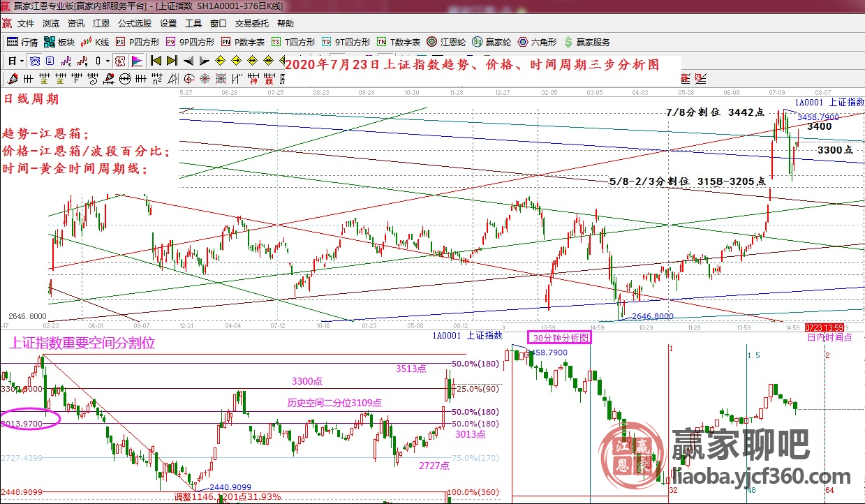This screenshot has width=865, height=504.
Task: Click the candlestick style icon
Action: (98, 61)
